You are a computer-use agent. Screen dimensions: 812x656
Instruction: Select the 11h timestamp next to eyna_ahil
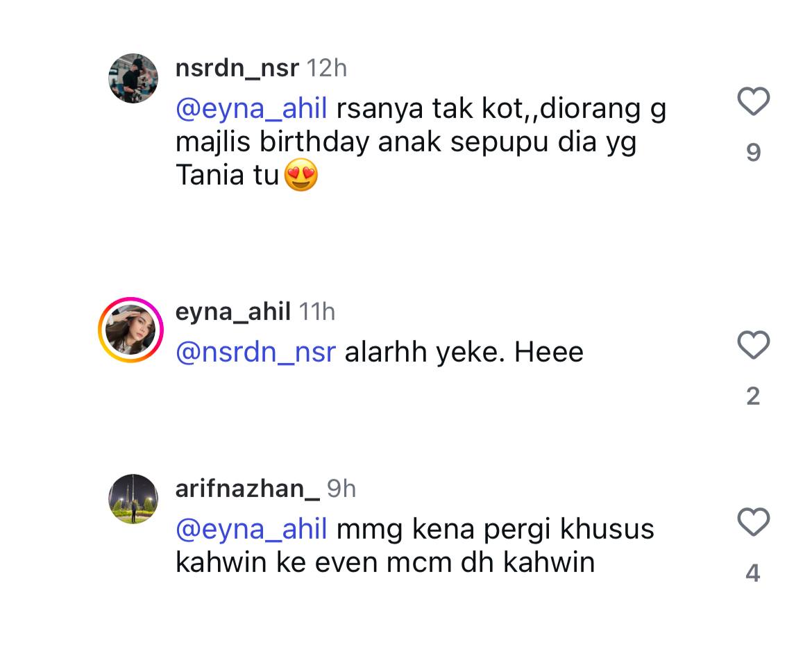pyautogui.click(x=317, y=312)
